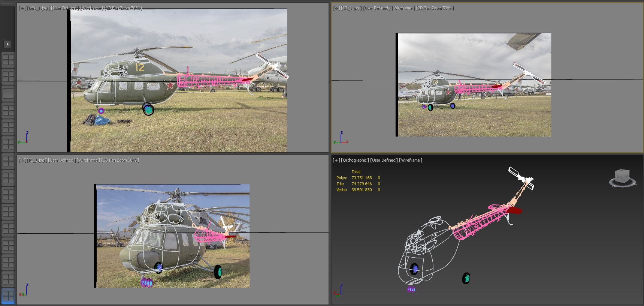Open the User Defined menu in LR_1.jpg viewport
Screen dimensions: 644x306
[377, 8]
